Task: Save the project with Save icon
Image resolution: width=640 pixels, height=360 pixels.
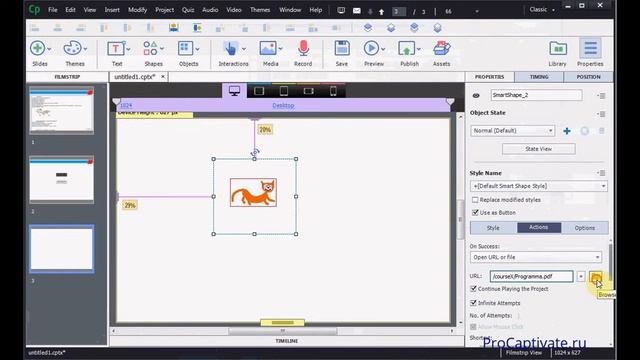Action: pos(342,49)
